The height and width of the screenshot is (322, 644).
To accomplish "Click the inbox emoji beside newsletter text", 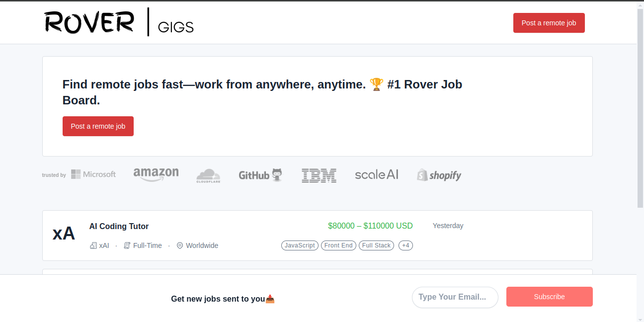I will point(270,299).
